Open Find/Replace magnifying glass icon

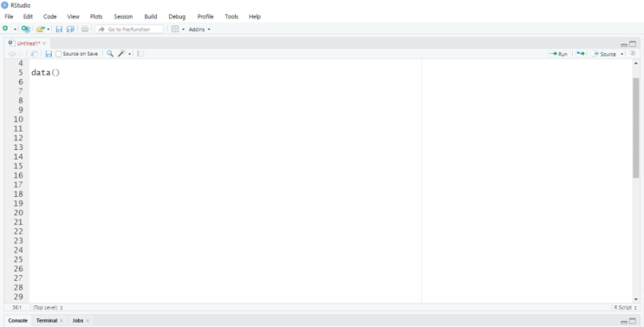click(110, 54)
